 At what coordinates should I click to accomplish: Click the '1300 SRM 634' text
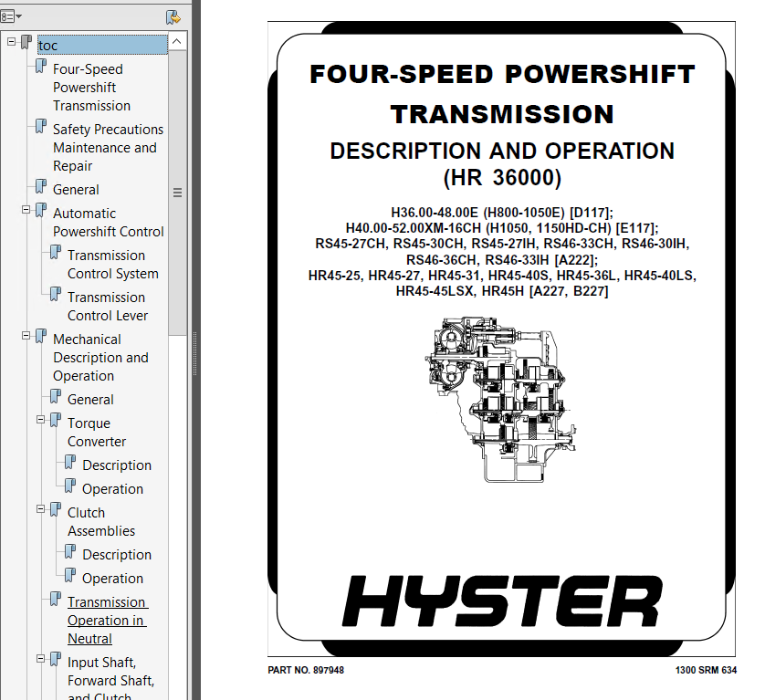pos(706,670)
